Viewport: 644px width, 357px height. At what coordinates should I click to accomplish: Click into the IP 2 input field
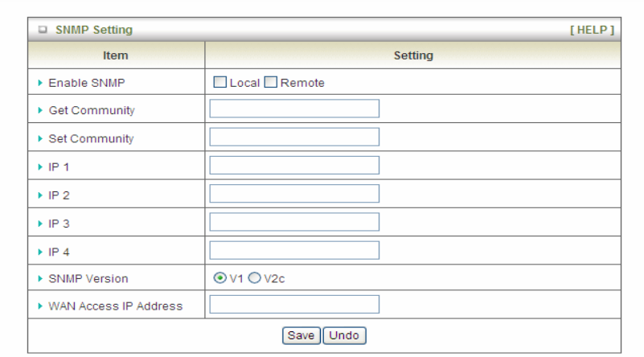click(294, 194)
